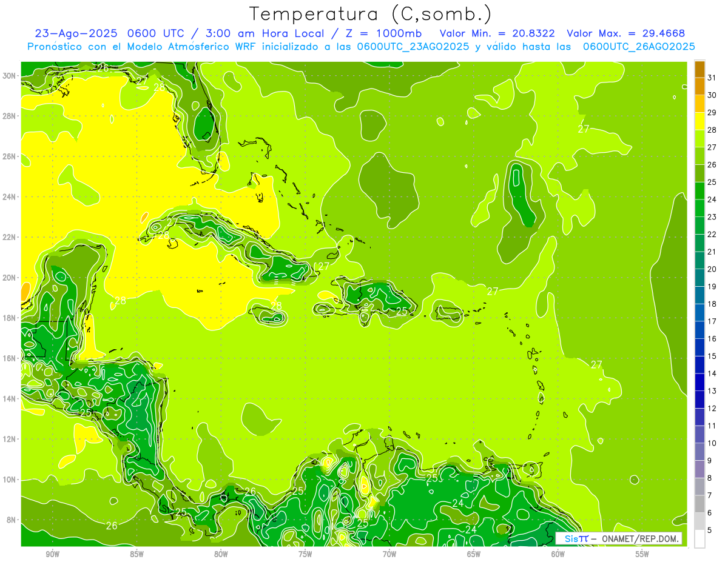Click the "Temperatura (C,somb.)" chart title
The image size is (728, 562).
click(x=371, y=15)
